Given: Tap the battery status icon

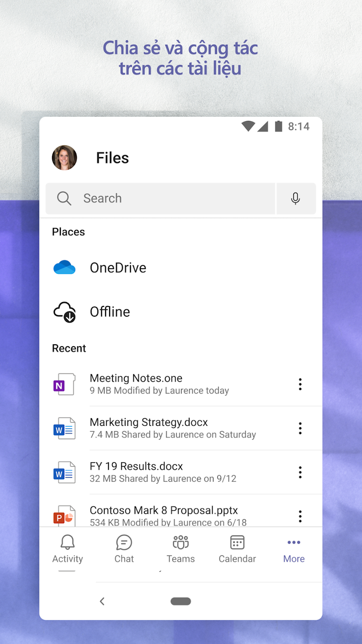Looking at the screenshot, I should (x=278, y=127).
